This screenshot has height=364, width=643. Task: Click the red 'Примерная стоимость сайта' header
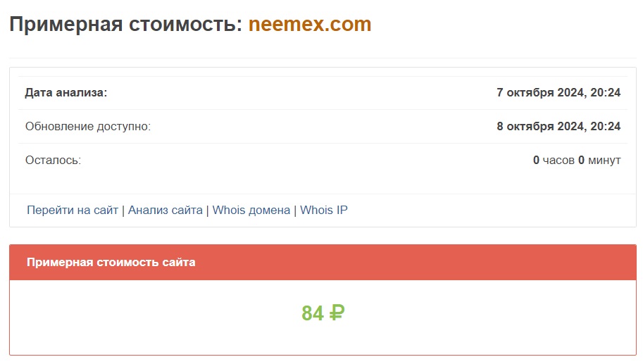[111, 262]
